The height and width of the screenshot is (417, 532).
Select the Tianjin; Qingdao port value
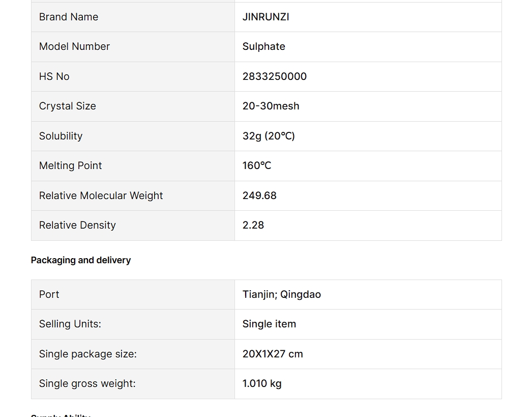pyautogui.click(x=281, y=294)
